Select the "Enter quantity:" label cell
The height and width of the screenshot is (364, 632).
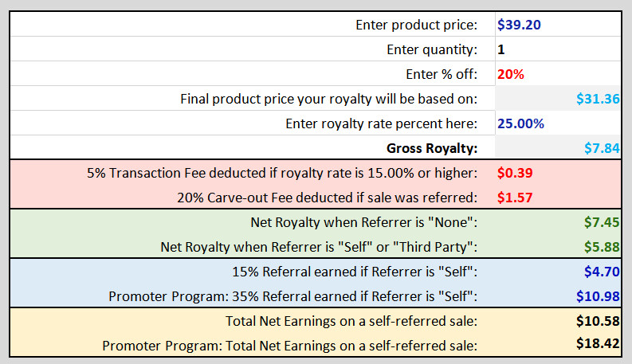pos(253,49)
